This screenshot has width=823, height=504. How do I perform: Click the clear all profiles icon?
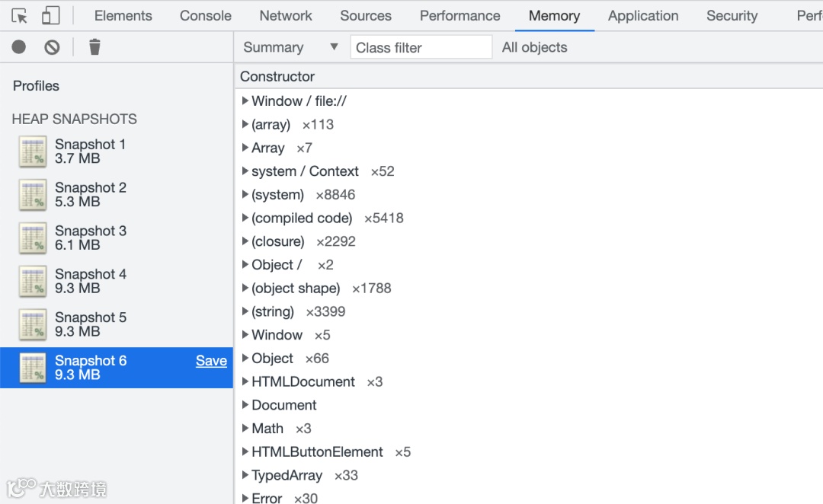pyautogui.click(x=52, y=47)
